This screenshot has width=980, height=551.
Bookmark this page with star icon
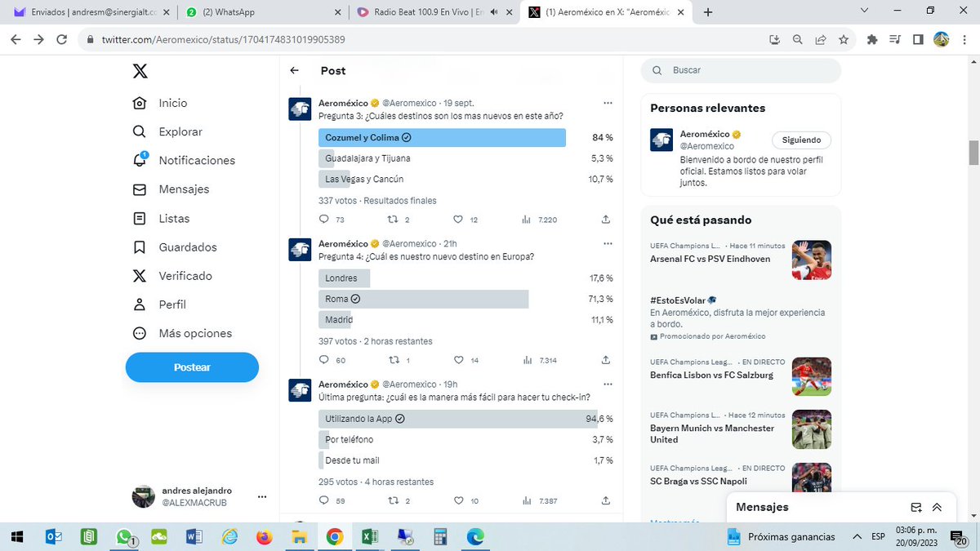[x=844, y=39]
